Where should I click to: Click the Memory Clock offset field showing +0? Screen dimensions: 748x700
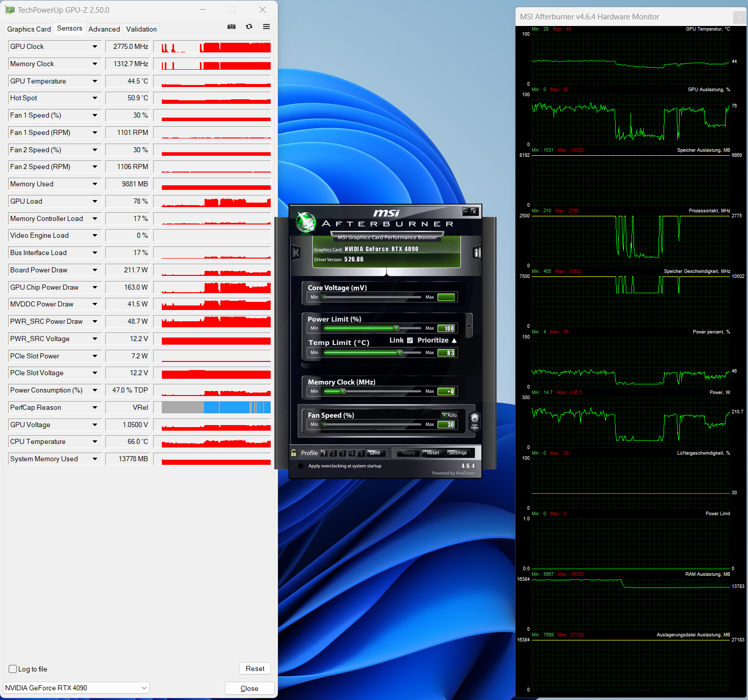447,391
